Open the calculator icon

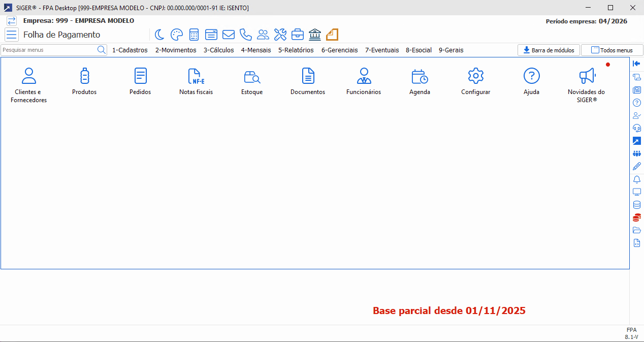tap(194, 35)
